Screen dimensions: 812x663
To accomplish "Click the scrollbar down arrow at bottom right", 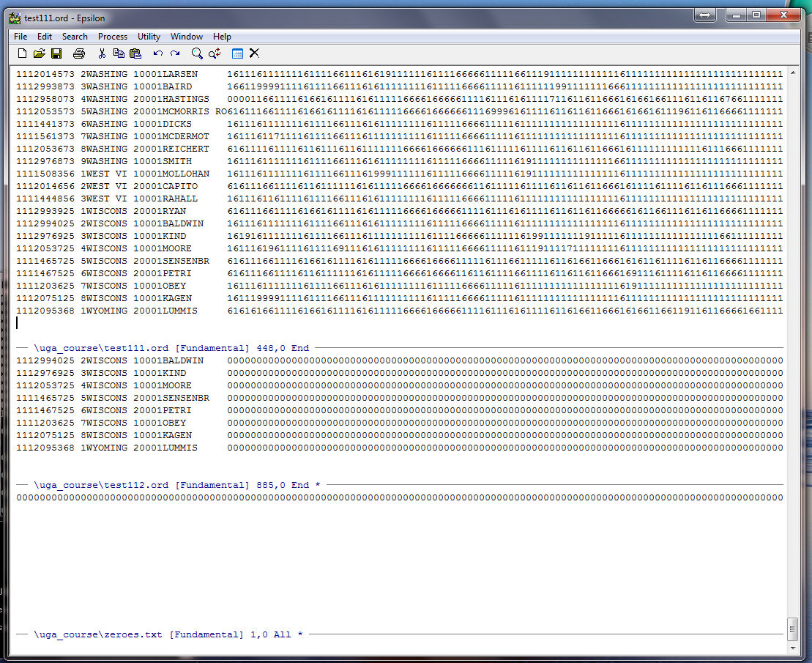I will [792, 648].
